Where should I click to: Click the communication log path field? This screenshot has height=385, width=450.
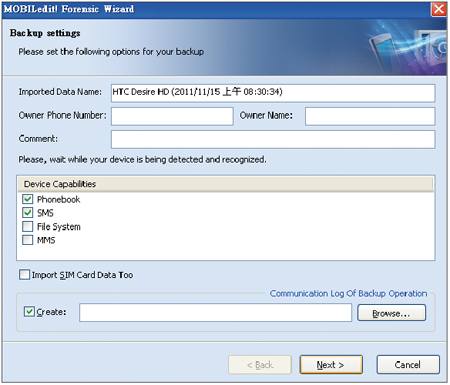pos(215,313)
